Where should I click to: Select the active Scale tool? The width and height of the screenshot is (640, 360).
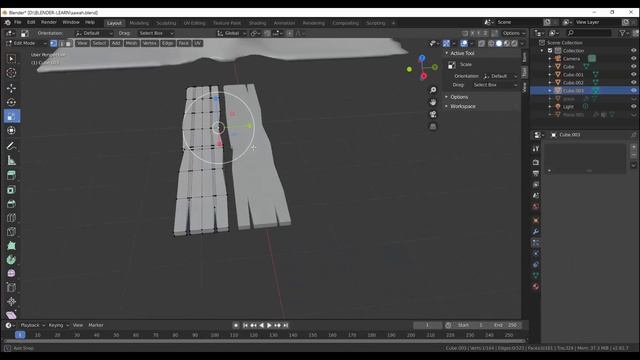click(11, 116)
